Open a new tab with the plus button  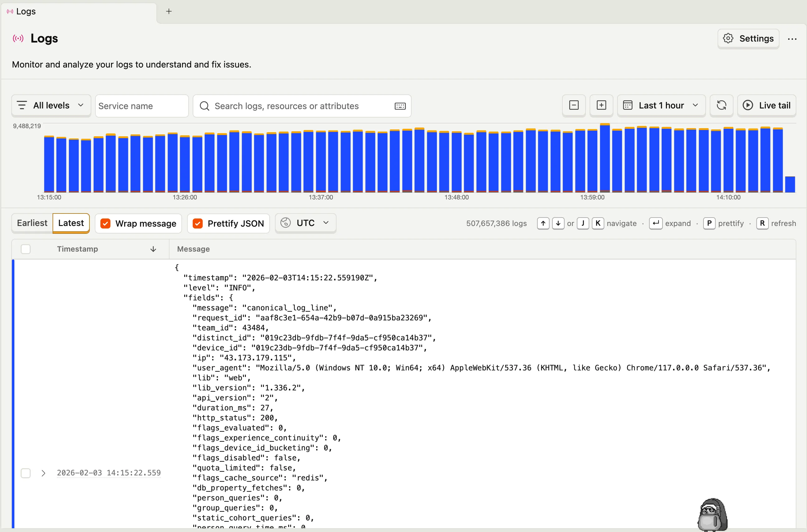169,11
